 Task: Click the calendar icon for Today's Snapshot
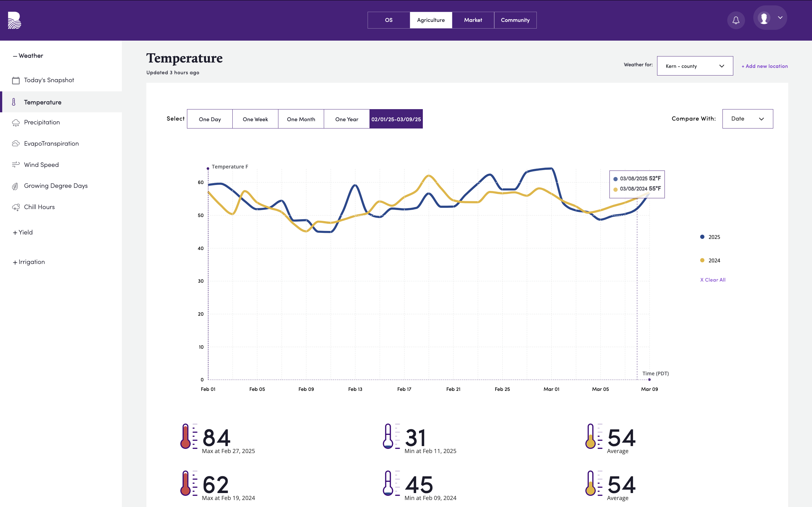click(x=16, y=81)
